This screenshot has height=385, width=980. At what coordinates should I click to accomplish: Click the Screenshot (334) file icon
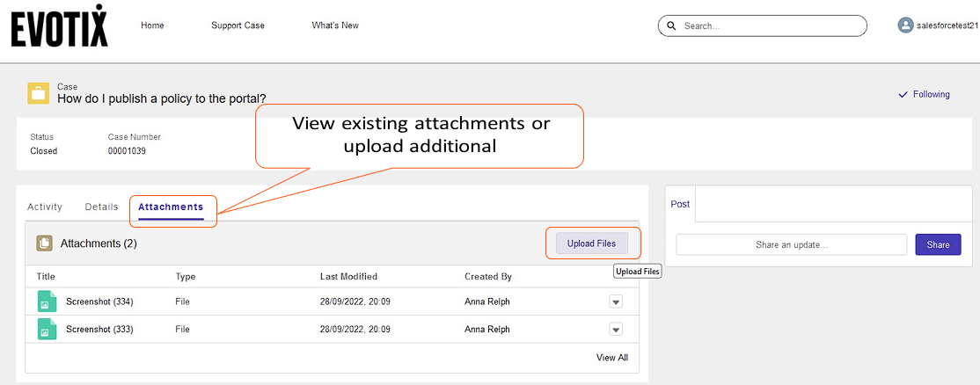pos(47,301)
